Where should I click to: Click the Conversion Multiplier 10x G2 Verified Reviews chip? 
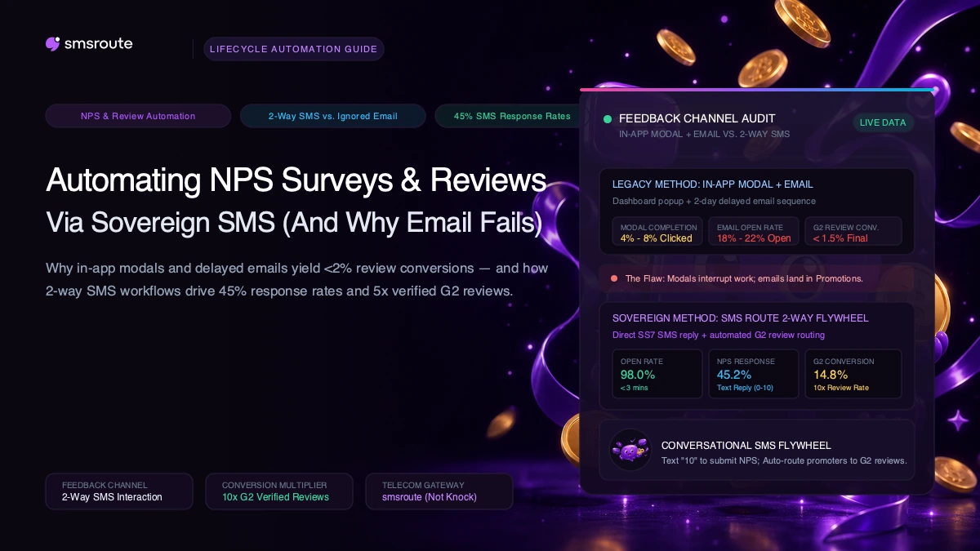[x=279, y=491]
